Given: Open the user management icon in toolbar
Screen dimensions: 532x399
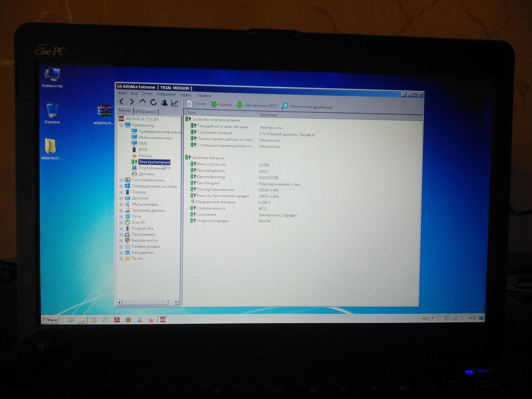Looking at the screenshot, I should coord(164,103).
